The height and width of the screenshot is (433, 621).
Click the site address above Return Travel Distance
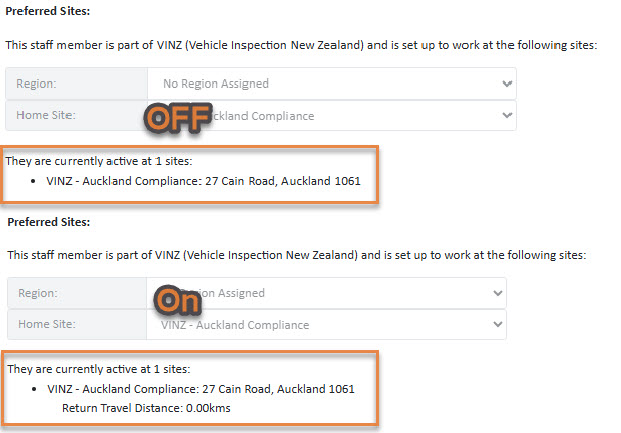(x=201, y=389)
